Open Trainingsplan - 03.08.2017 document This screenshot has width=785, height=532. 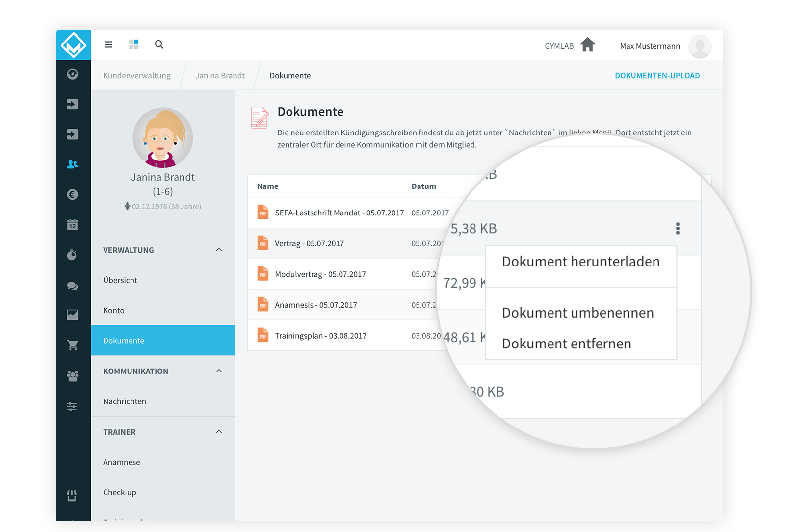[x=321, y=336]
